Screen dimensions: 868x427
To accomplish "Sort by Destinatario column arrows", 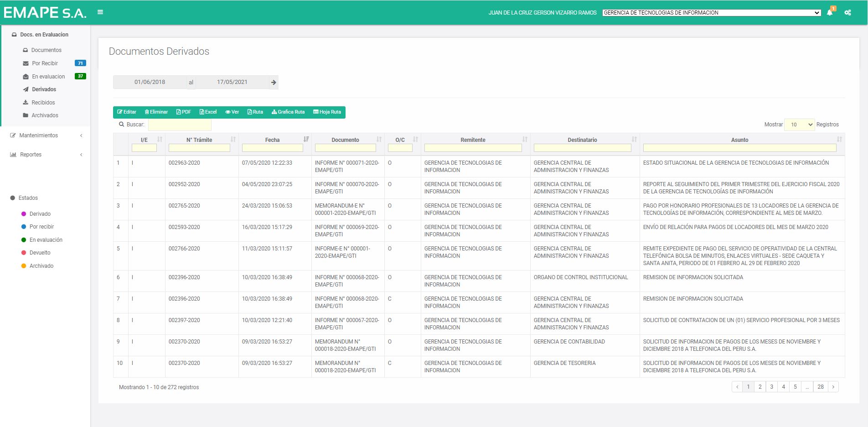I will (x=634, y=139).
